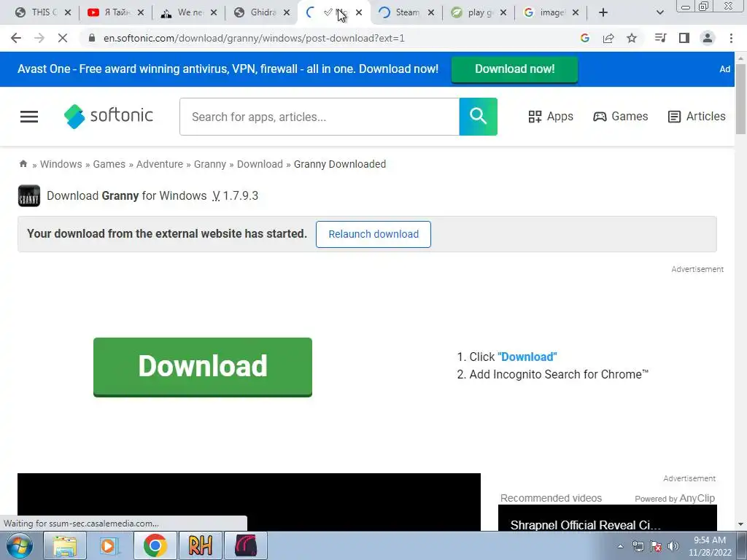The width and height of the screenshot is (747, 560).
Task: Click the volume speaker tray icon
Action: pos(673,546)
